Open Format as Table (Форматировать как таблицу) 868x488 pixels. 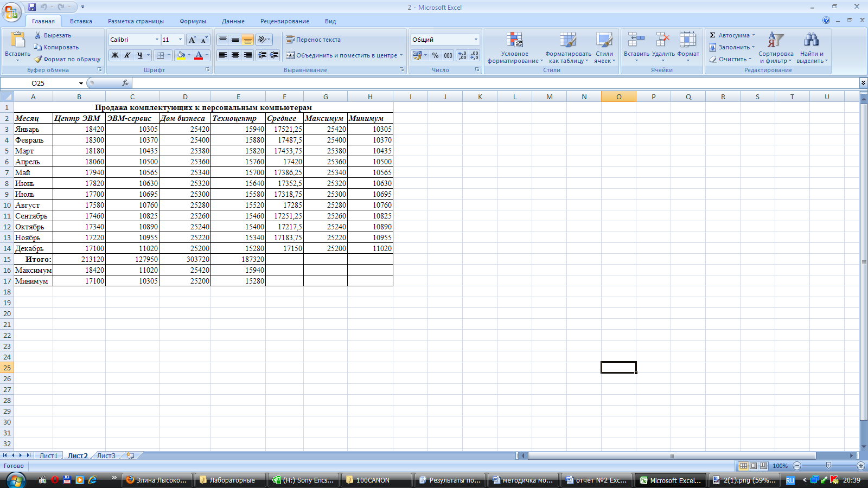pos(568,48)
